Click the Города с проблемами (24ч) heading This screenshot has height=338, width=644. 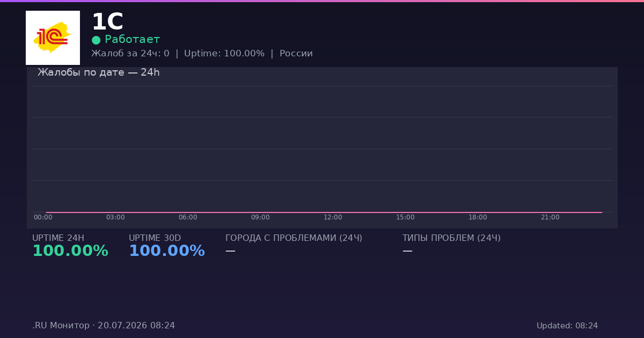coord(294,238)
